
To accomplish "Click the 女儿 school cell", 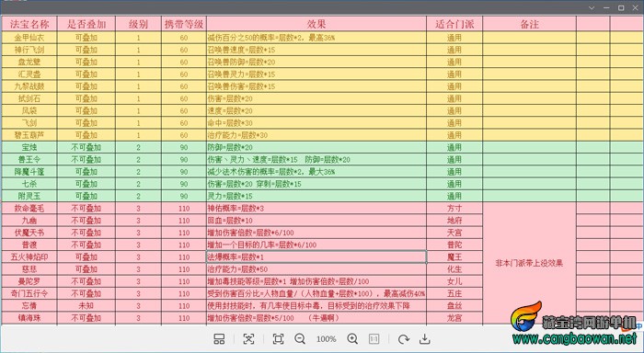I will point(454,281).
